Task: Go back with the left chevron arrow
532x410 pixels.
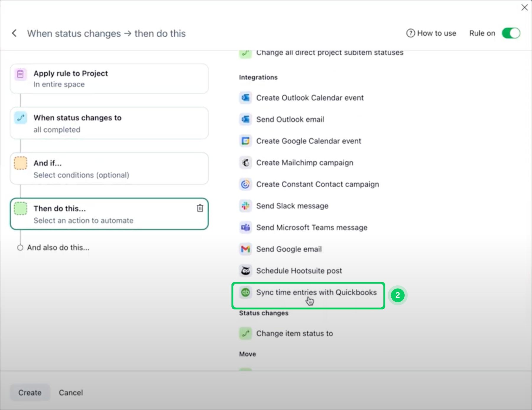Action: coord(14,33)
